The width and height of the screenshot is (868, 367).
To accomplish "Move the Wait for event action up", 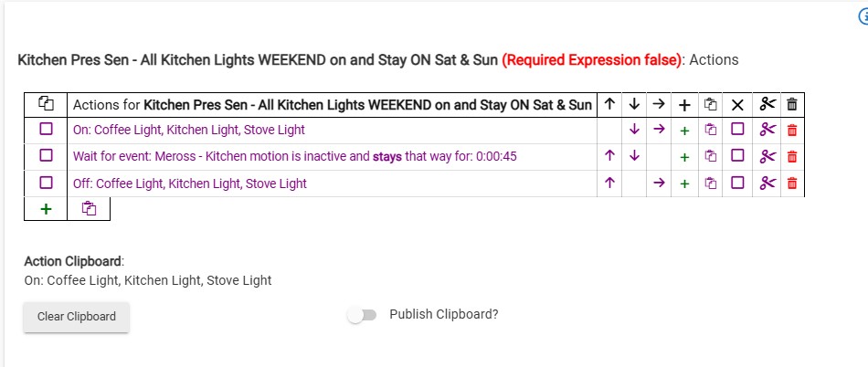I will 609,157.
